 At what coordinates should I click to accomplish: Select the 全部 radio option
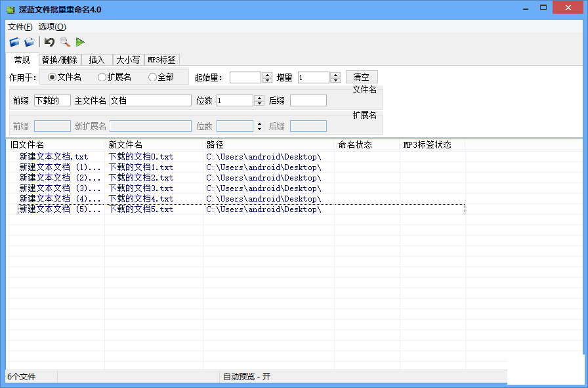tap(161, 77)
